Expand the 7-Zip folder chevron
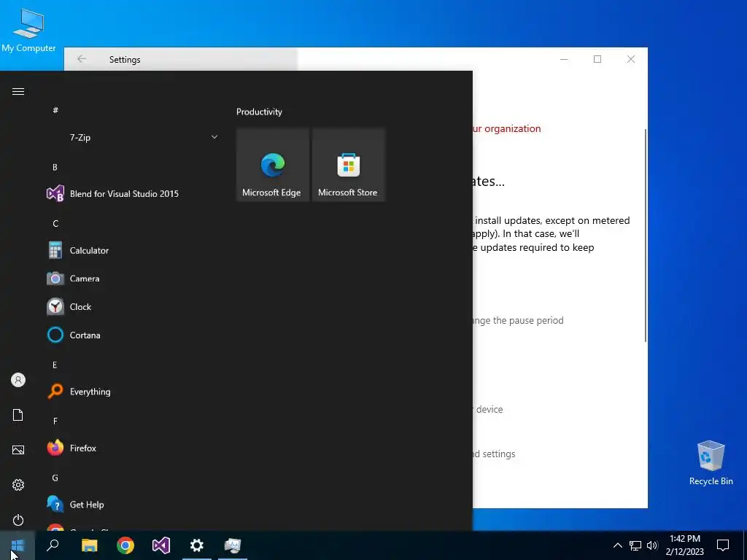 pos(214,137)
